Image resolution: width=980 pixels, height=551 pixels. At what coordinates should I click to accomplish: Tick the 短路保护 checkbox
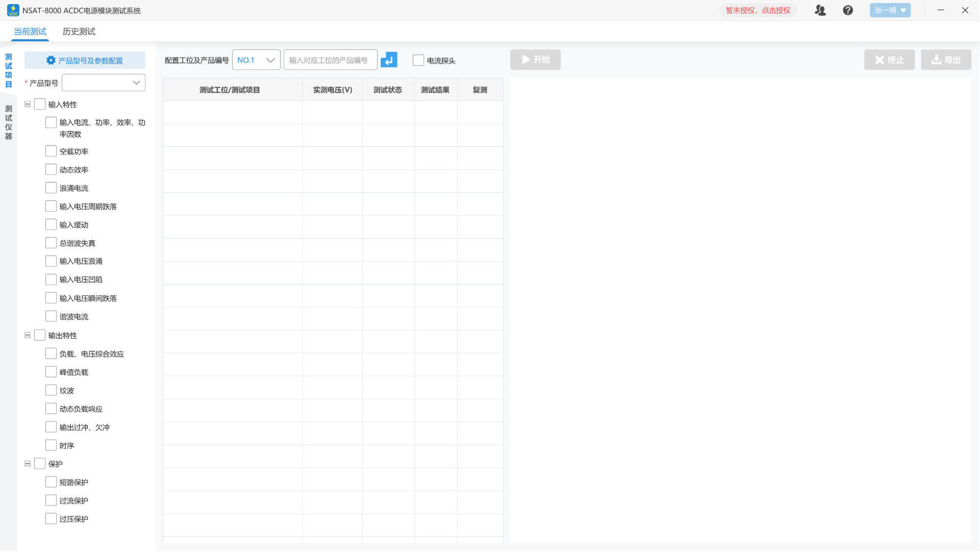click(x=51, y=482)
